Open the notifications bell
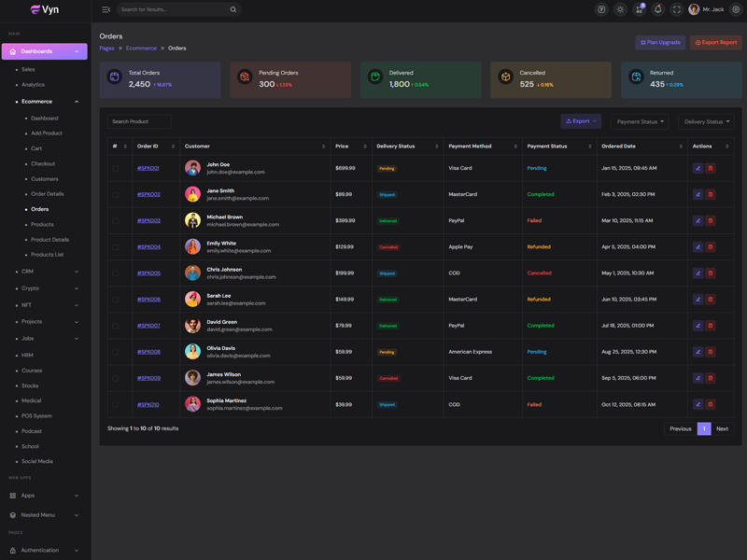This screenshot has width=747, height=560. pyautogui.click(x=657, y=9)
